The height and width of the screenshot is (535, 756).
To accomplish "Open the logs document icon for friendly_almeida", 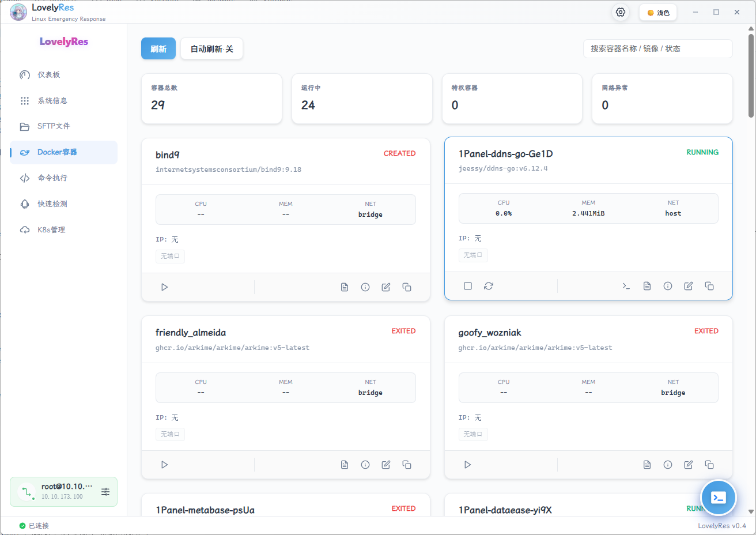I will (345, 465).
